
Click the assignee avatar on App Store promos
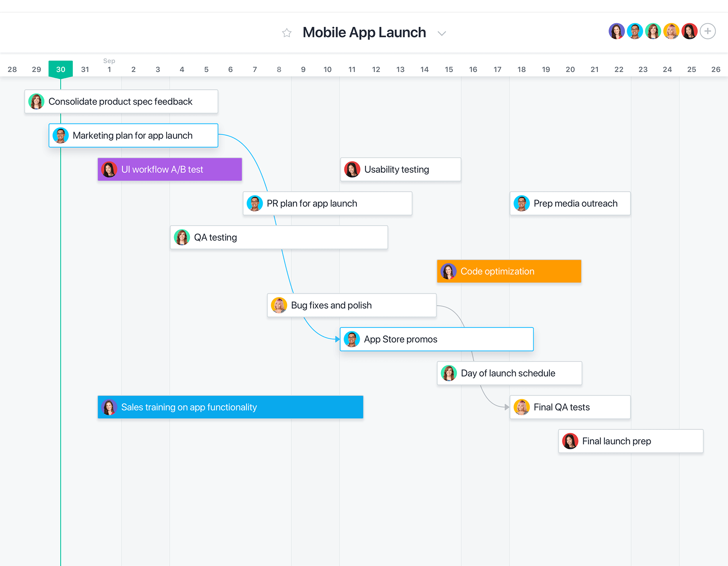coord(352,339)
